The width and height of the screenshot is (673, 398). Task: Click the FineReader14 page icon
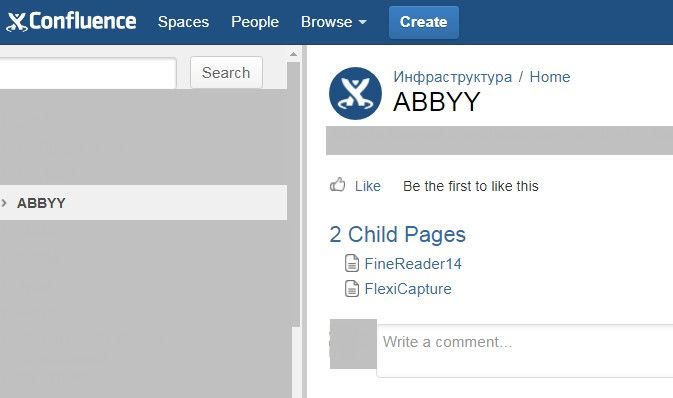[x=352, y=263]
